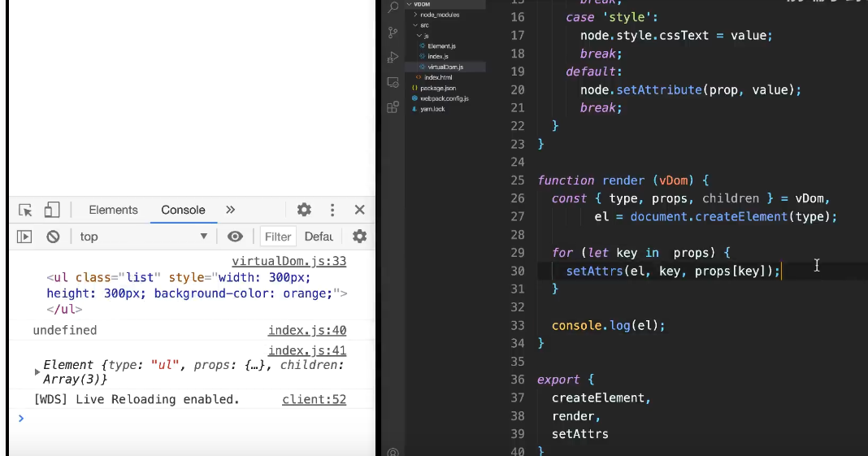Open the index.js:40 source link
868x456 pixels.
pyautogui.click(x=307, y=330)
